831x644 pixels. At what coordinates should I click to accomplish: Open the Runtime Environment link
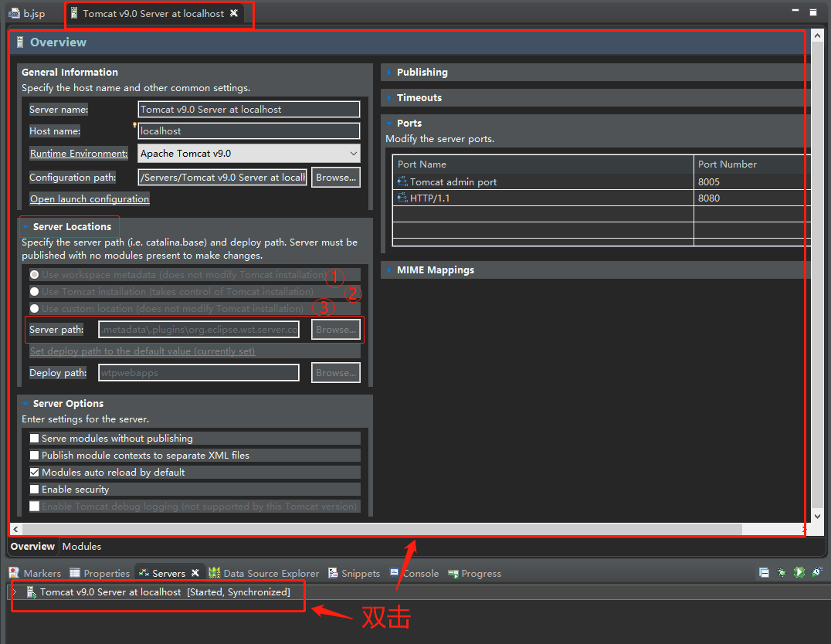(x=79, y=154)
